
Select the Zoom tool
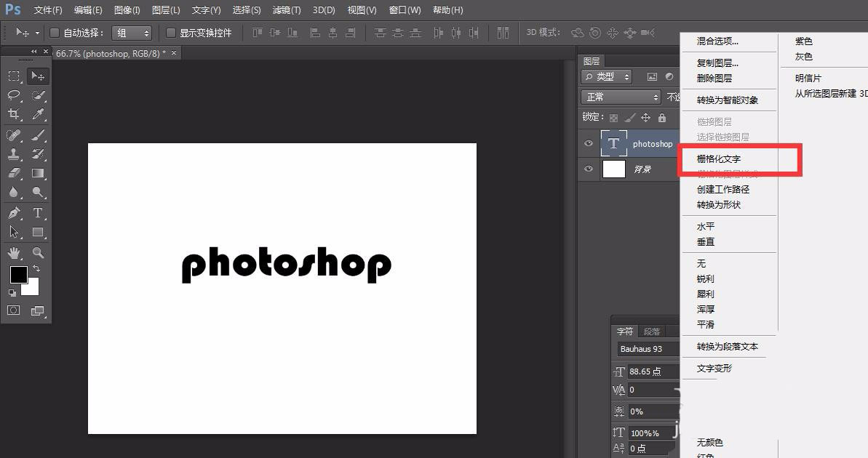pyautogui.click(x=38, y=253)
